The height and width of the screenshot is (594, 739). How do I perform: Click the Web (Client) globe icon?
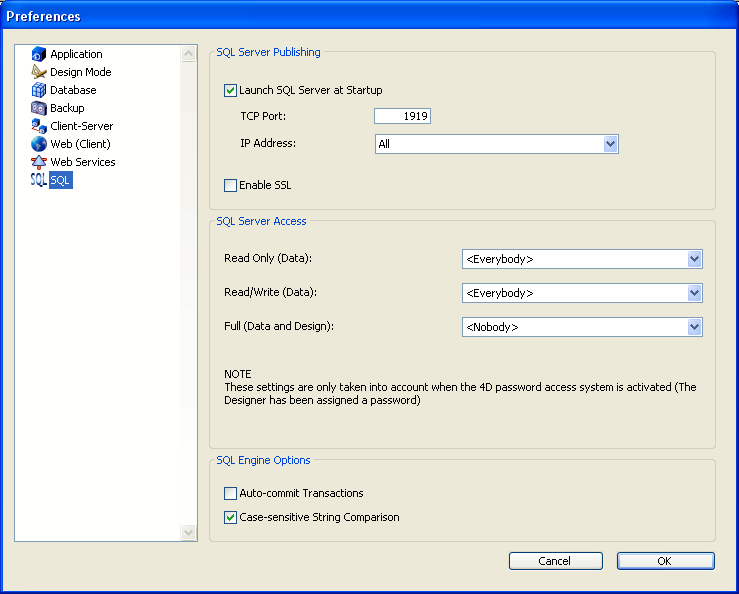coord(39,144)
